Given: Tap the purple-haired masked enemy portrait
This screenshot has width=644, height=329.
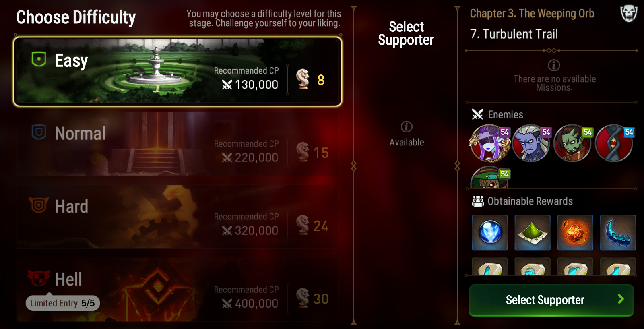Looking at the screenshot, I should pos(490,143).
